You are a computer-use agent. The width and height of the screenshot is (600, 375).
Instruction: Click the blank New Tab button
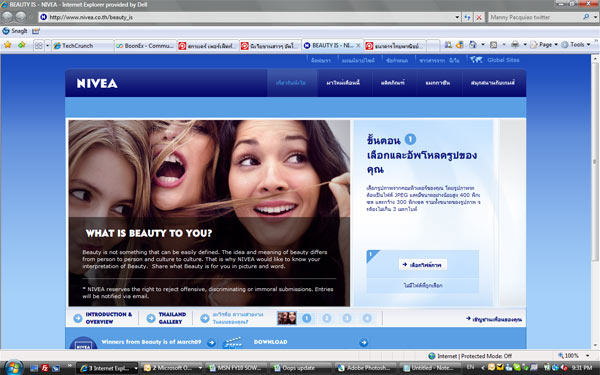point(432,46)
